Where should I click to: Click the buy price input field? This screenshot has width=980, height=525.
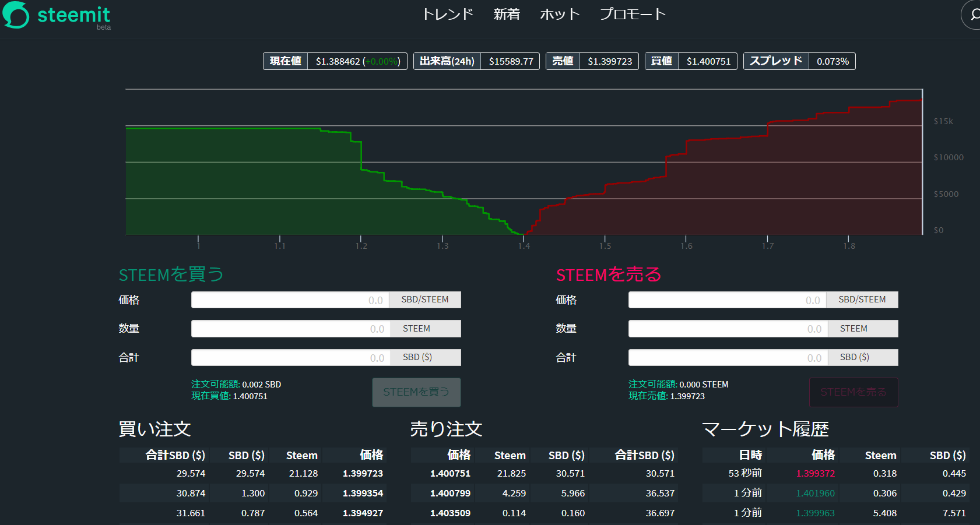point(290,300)
